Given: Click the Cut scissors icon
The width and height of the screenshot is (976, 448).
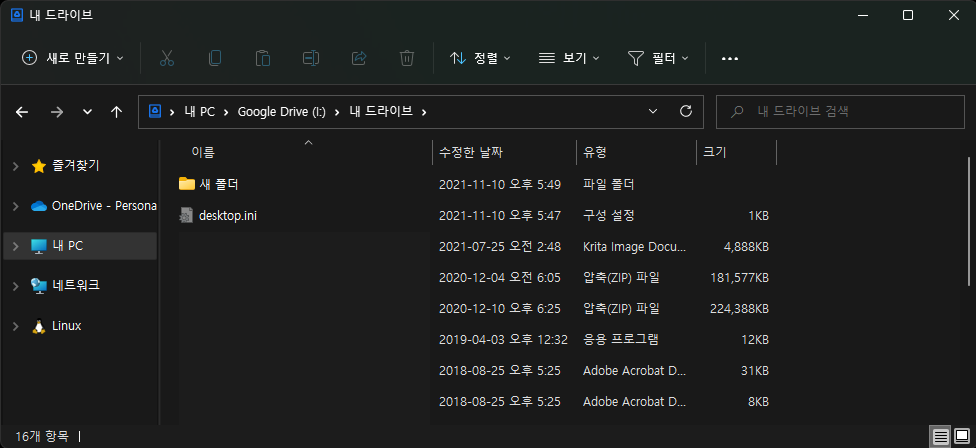Looking at the screenshot, I should 166,58.
